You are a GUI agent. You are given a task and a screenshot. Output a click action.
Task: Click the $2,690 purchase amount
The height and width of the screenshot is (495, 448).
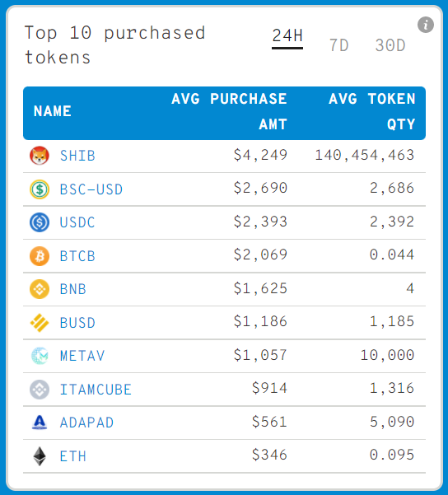[260, 188]
